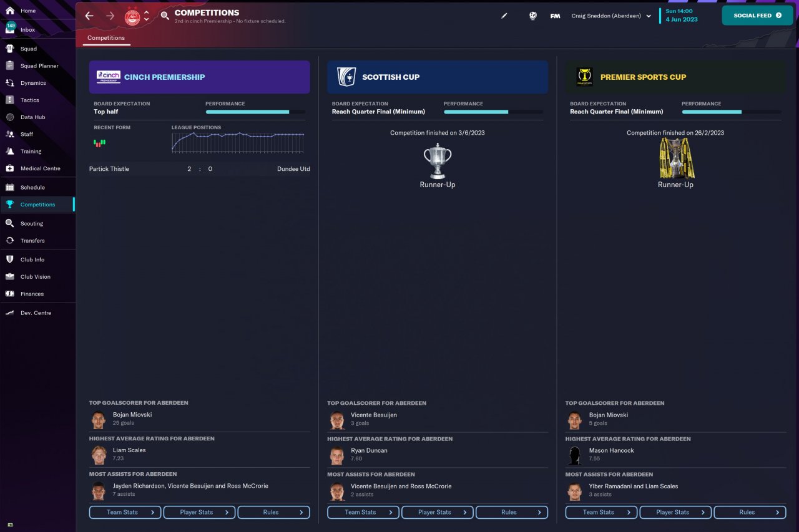Click Mason Hancock's name
The width and height of the screenshot is (799, 532).
(x=611, y=450)
